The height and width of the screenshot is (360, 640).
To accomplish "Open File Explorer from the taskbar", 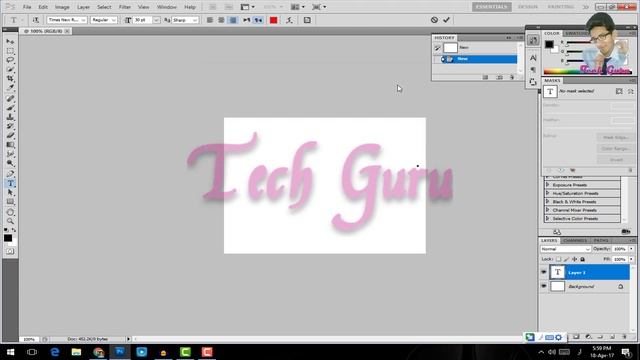I will click(76, 352).
